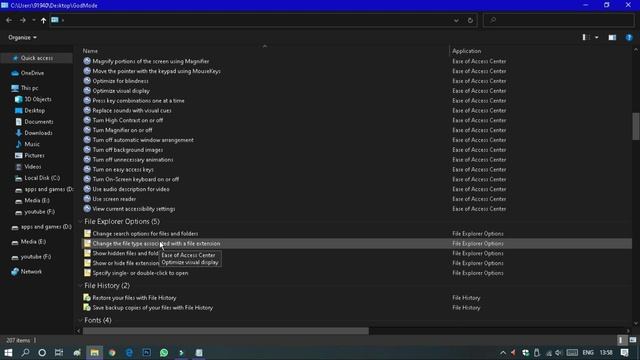This screenshot has height=360, width=640.
Task: Expand the address bar history dropdown
Action: tap(456, 20)
